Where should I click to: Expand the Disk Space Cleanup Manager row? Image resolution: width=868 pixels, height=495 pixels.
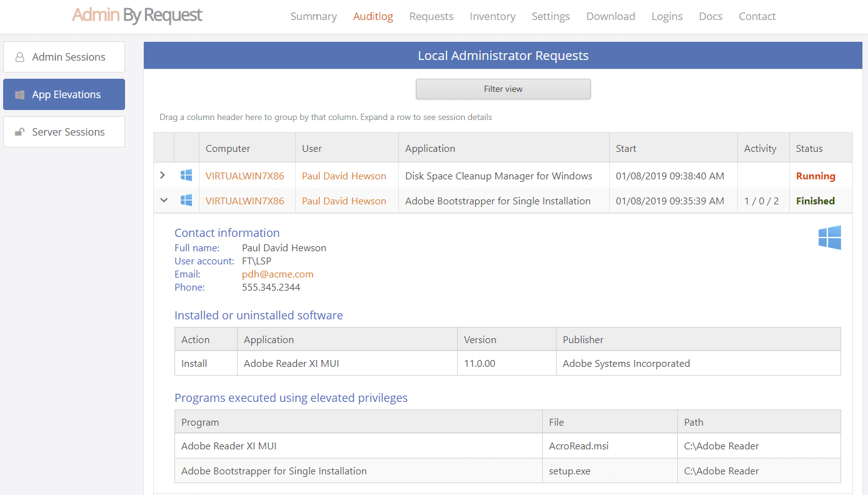point(163,176)
